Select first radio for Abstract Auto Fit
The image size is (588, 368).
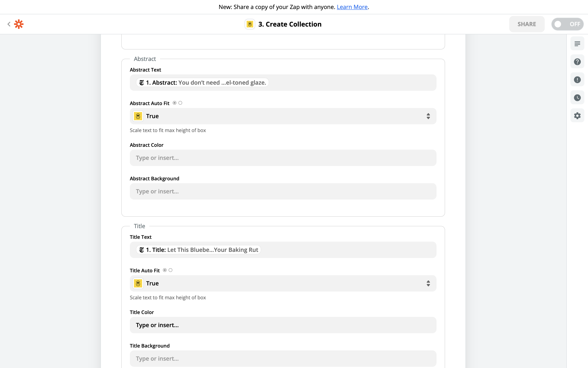174,103
